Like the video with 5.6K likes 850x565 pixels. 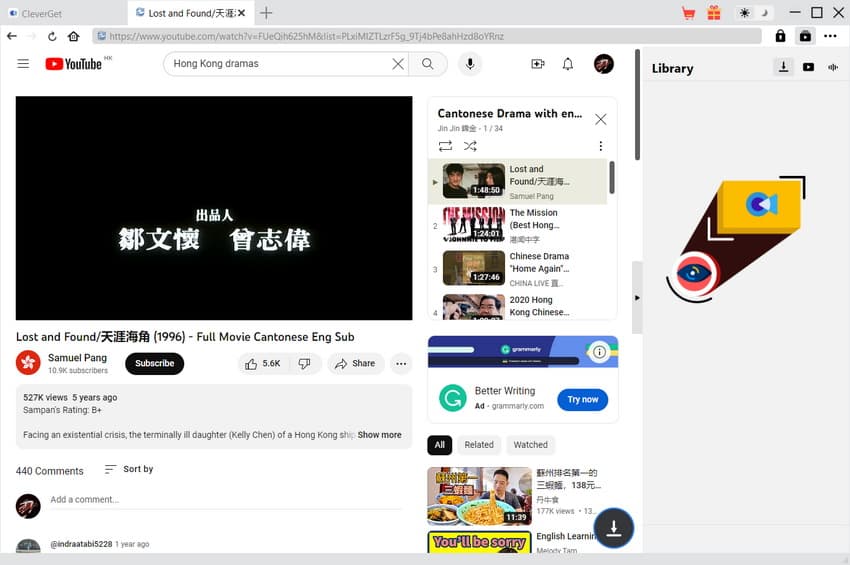pyautogui.click(x=264, y=364)
